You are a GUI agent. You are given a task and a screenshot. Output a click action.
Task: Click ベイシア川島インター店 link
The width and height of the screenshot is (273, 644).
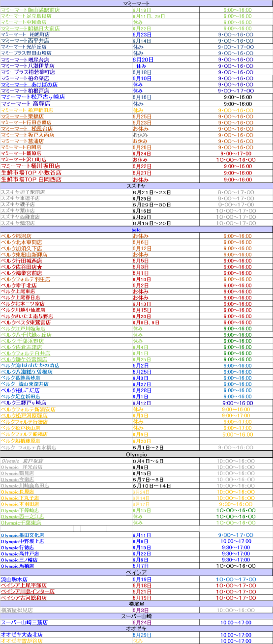pos(27,592)
